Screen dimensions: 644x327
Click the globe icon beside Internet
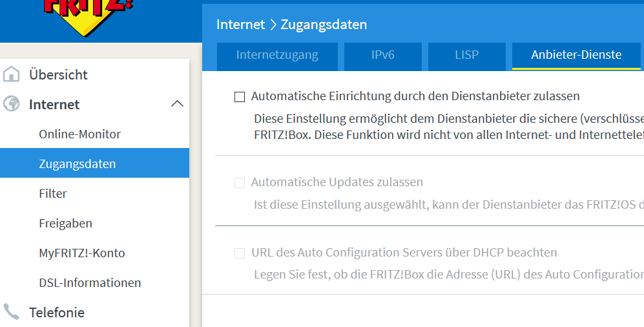[11, 105]
